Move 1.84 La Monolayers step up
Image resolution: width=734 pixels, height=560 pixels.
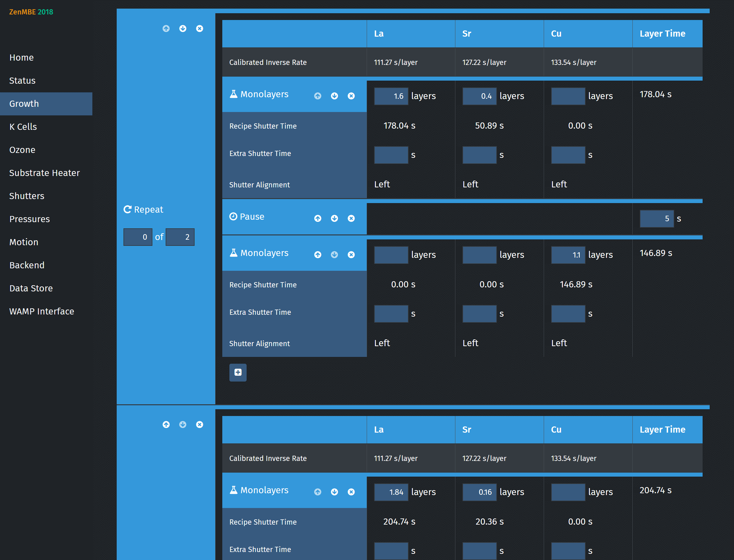click(318, 492)
